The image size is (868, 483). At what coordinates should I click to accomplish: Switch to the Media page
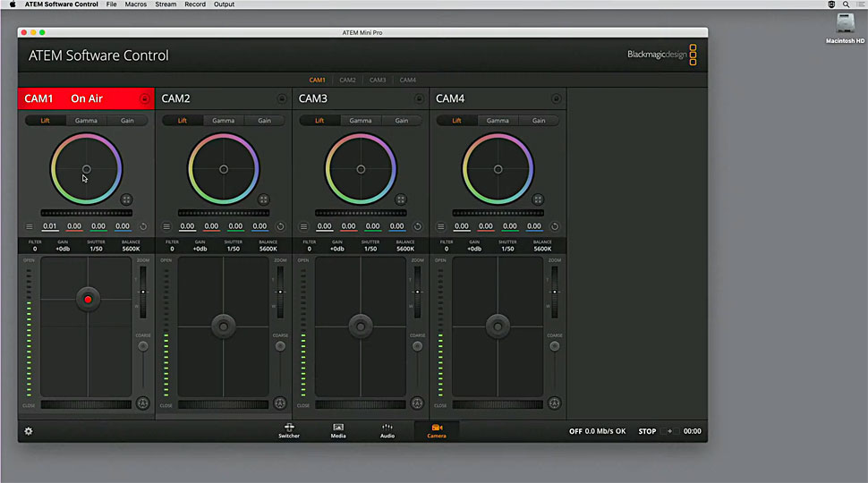pos(338,431)
